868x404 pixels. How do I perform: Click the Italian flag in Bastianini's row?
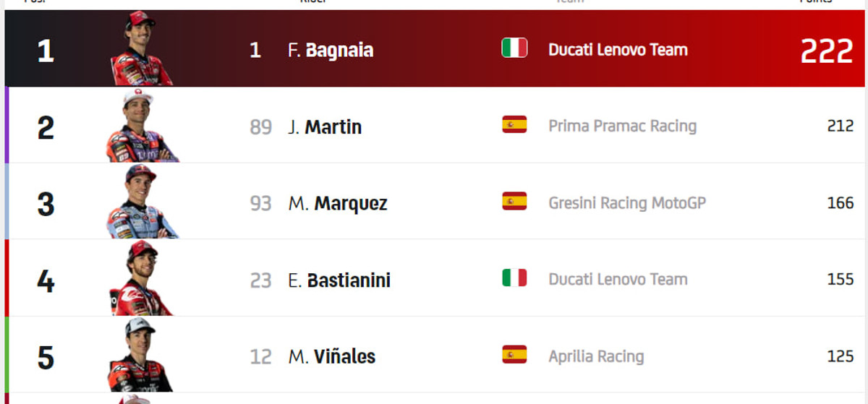point(514,278)
